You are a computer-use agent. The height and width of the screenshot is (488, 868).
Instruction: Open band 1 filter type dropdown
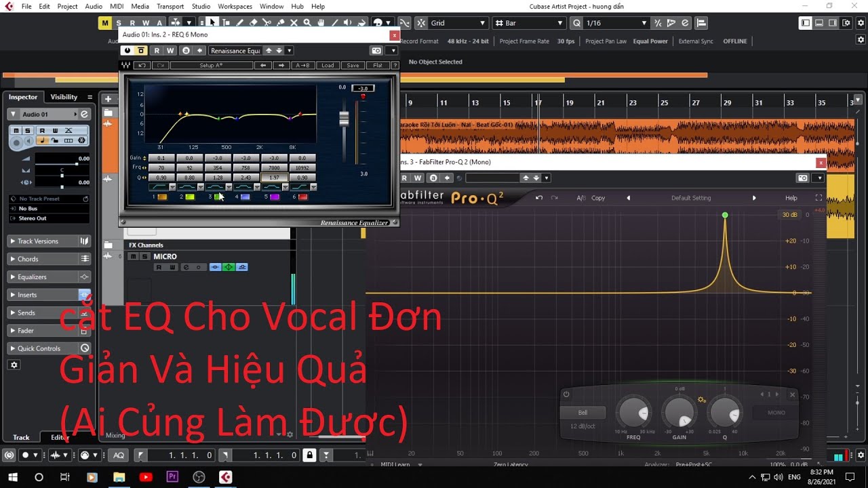(x=172, y=187)
